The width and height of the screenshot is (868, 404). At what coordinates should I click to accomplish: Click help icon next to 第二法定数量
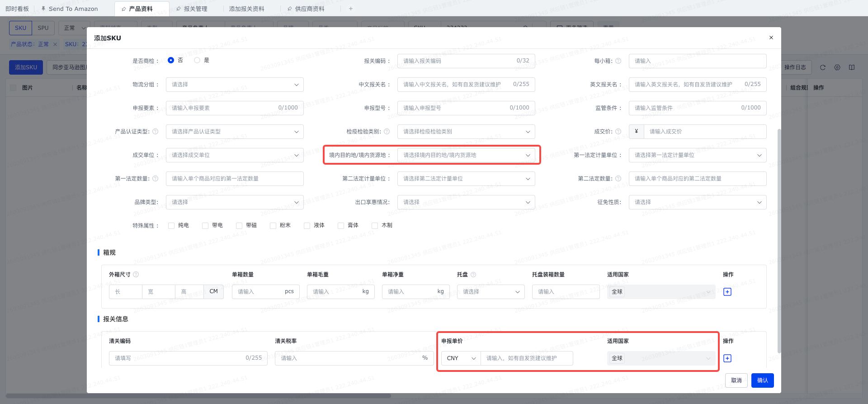[x=618, y=179]
